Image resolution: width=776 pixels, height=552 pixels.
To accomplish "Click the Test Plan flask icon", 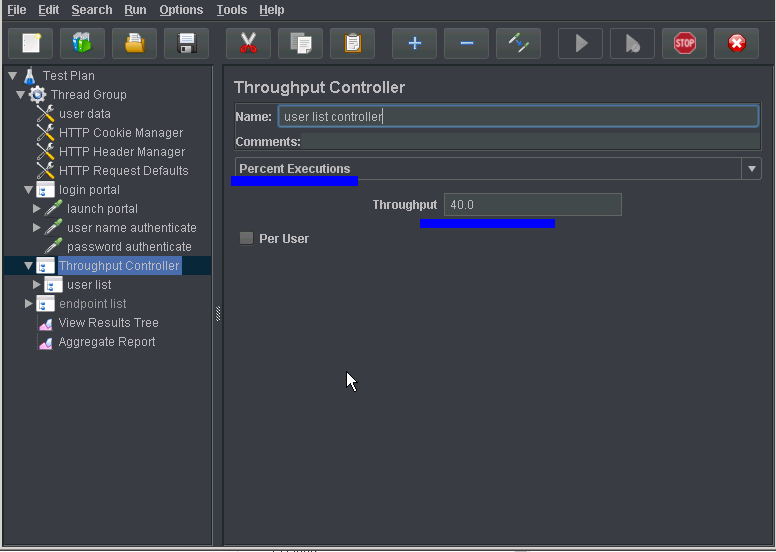I will (30, 76).
